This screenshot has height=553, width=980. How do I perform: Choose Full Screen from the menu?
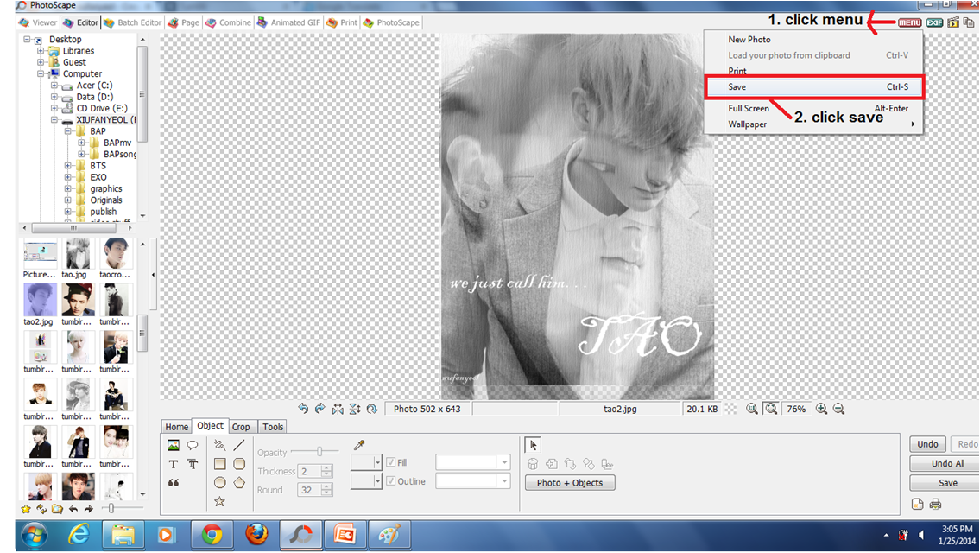748,108
